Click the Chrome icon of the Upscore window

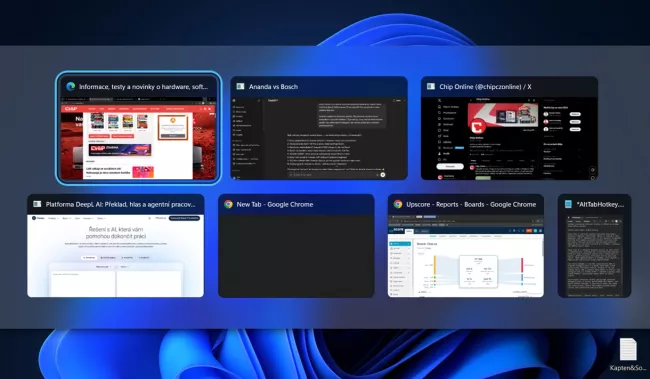398,204
